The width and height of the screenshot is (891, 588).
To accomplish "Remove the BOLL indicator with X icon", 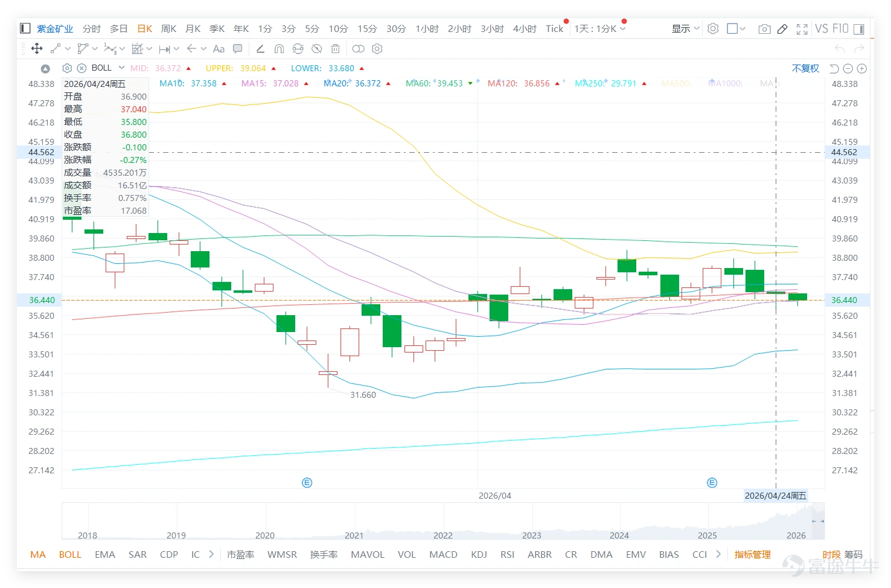I will click(81, 68).
